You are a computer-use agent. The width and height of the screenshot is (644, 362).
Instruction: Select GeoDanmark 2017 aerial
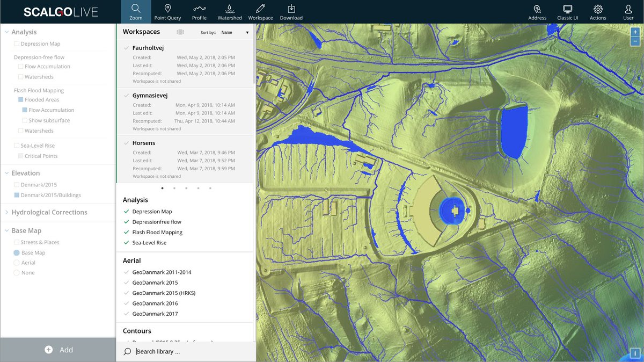point(155,314)
